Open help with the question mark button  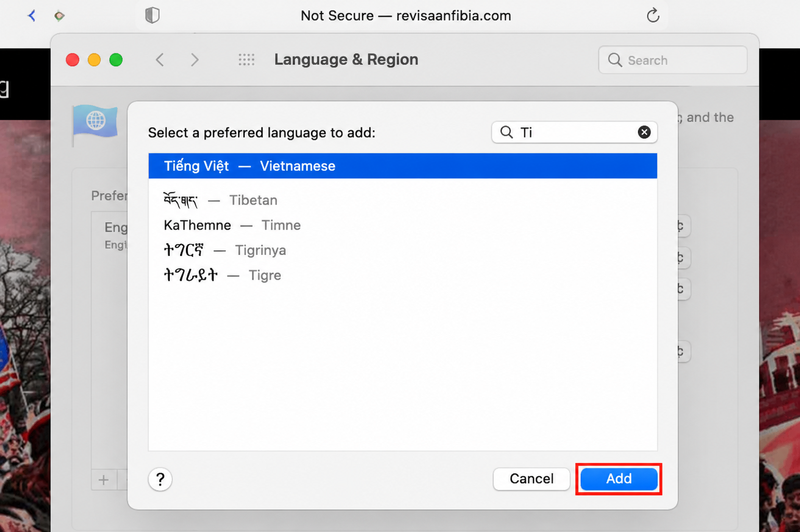pos(160,479)
